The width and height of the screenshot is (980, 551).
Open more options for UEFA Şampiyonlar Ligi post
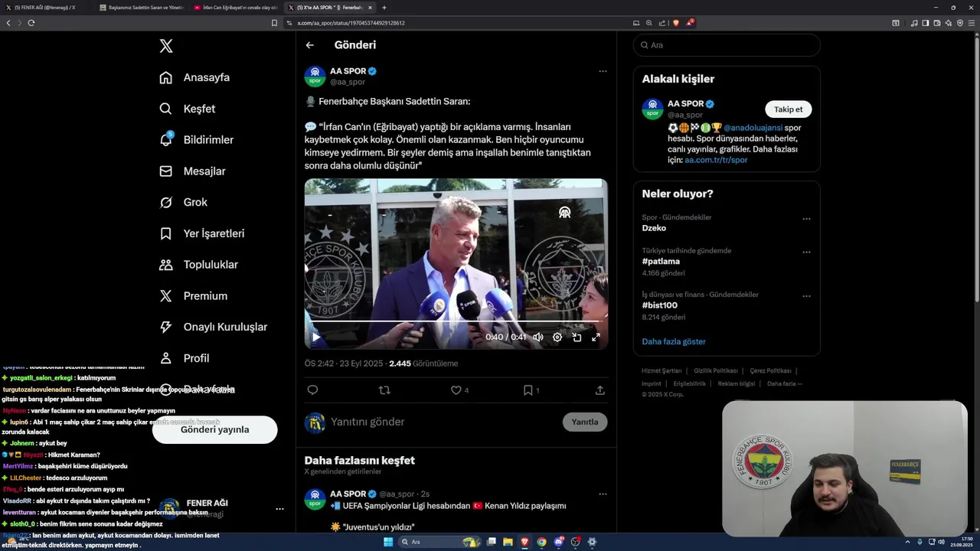603,494
